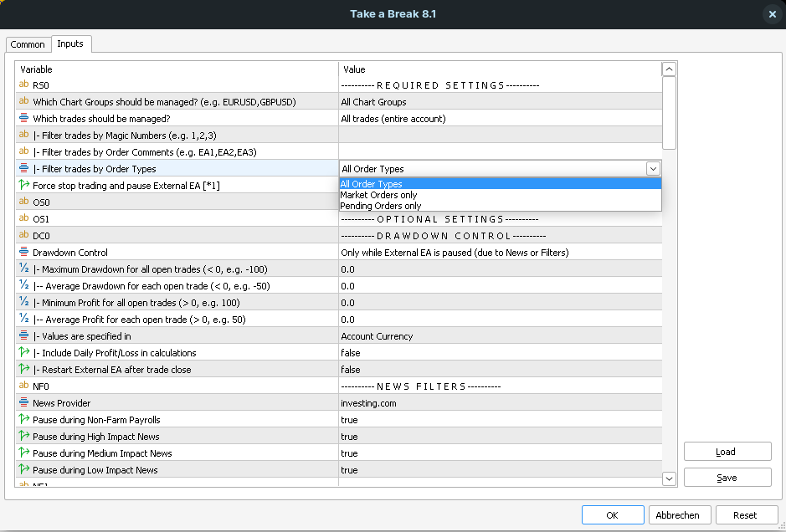Click the enum icon beside Drawdown Control
Viewport: 786px width, 532px height.
(x=23, y=253)
